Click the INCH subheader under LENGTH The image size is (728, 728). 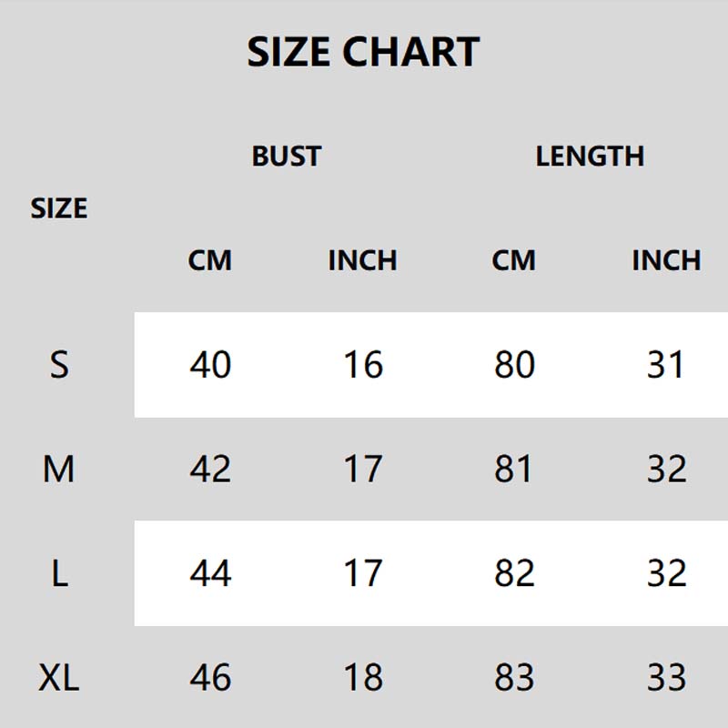pos(666,260)
